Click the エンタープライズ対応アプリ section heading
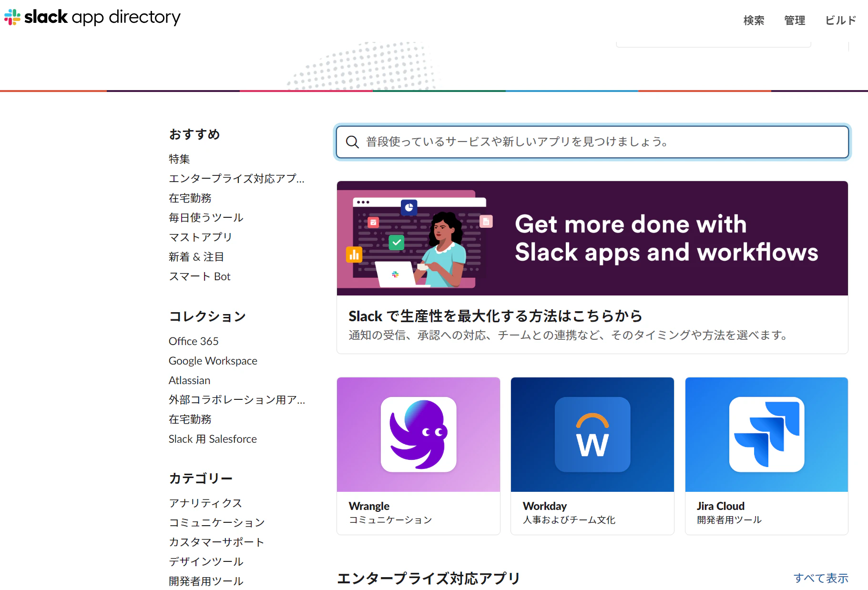The height and width of the screenshot is (590, 868). tap(428, 578)
